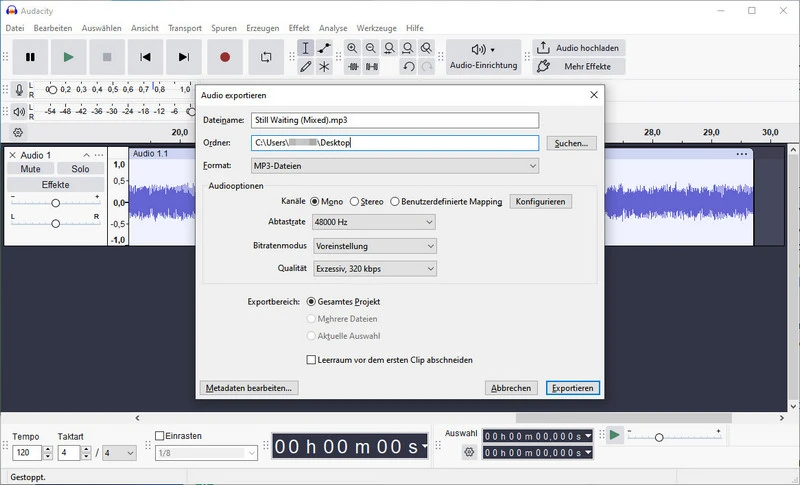Image resolution: width=800 pixels, height=485 pixels.
Task: Click Fit selection to width icon
Action: click(x=389, y=48)
